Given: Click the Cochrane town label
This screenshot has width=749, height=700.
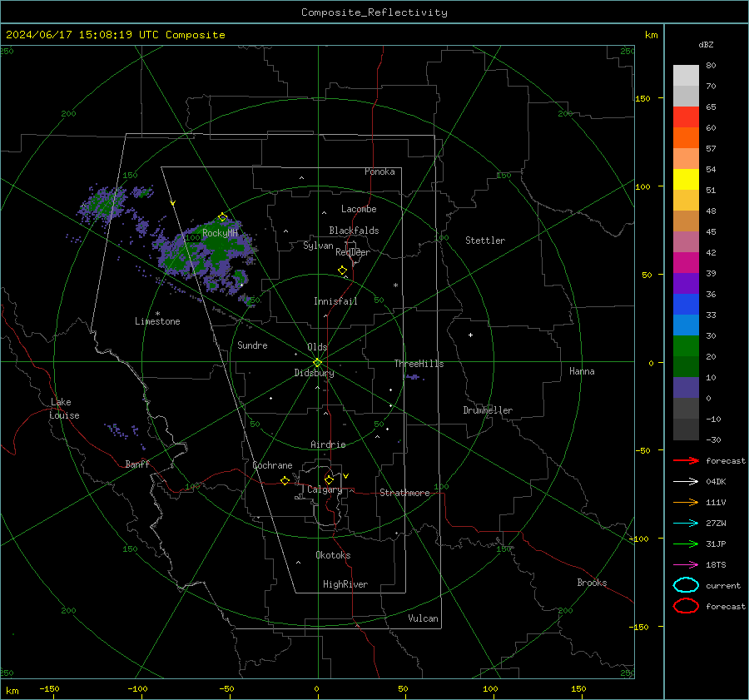Looking at the screenshot, I should pyautogui.click(x=272, y=465).
